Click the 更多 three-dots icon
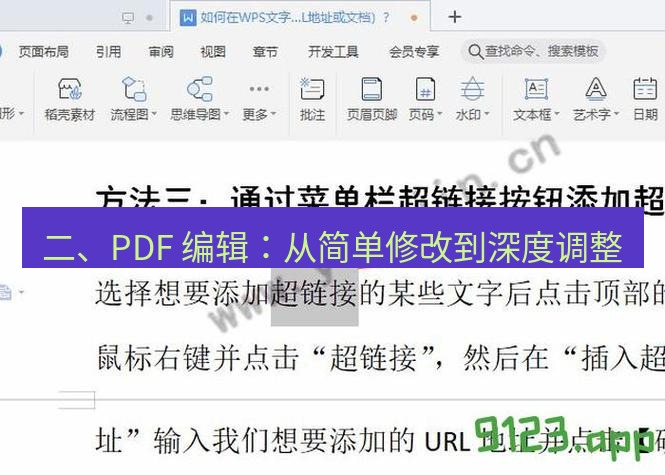 click(259, 89)
